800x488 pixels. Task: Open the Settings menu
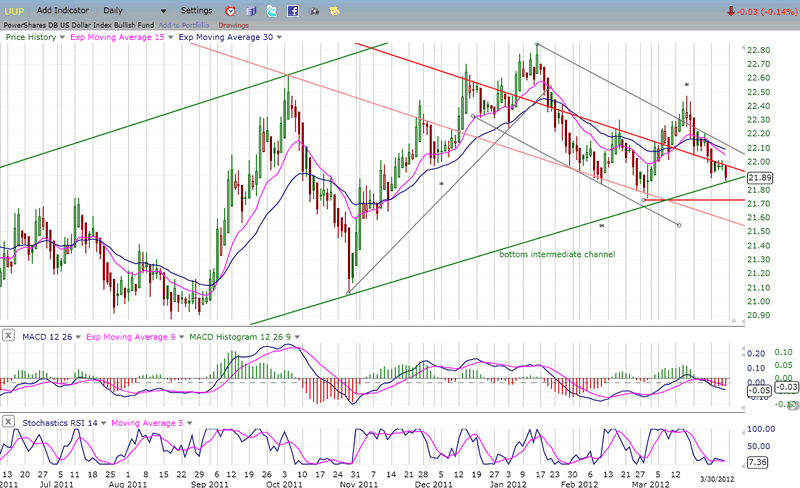196,10
